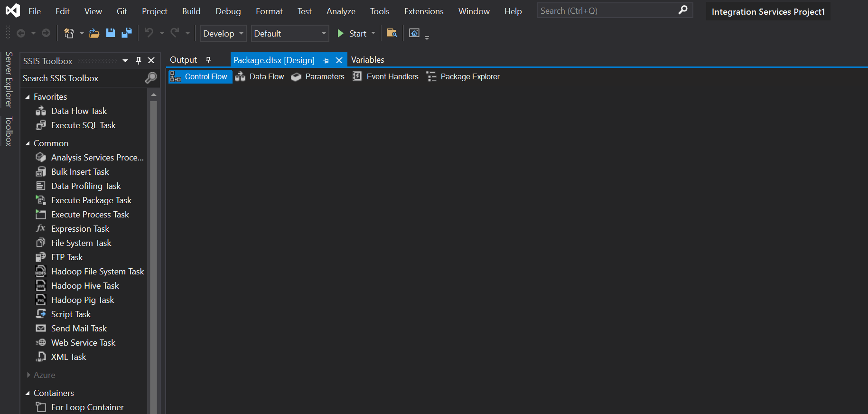Viewport: 868px width, 414px height.
Task: Click the search magnifier in SSIS Toolbox
Action: tap(151, 78)
